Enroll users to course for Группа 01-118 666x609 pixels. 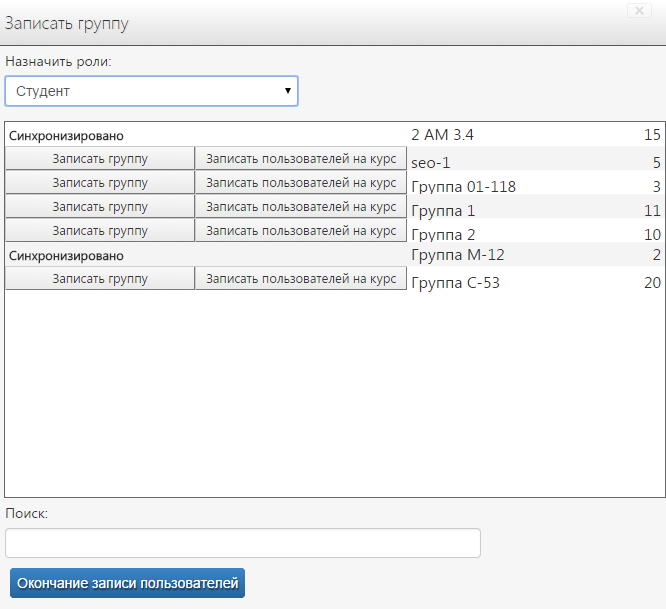[301, 183]
